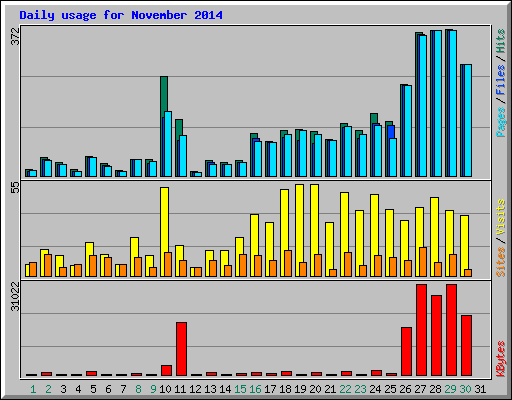Select the red KBytes bar for day 10
The image size is (512, 400).
click(x=166, y=371)
